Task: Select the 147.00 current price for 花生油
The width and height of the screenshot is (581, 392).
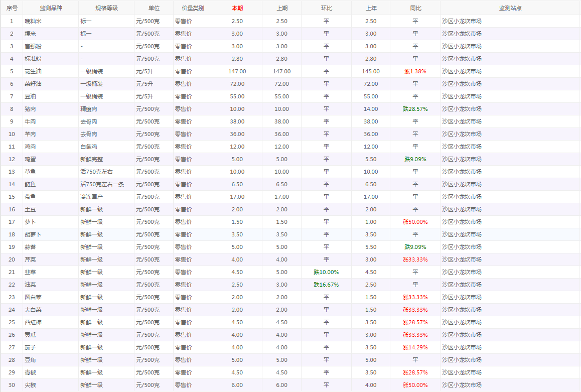Action: 237,71
